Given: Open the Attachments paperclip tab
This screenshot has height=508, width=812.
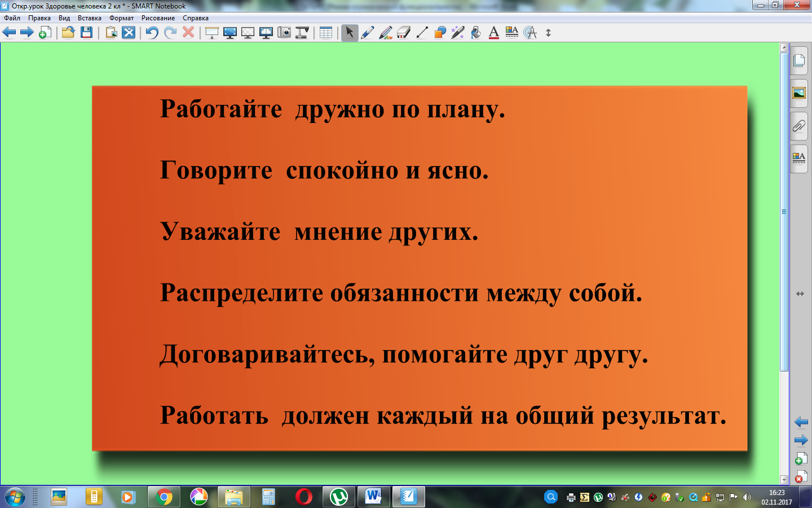Looking at the screenshot, I should (x=799, y=125).
